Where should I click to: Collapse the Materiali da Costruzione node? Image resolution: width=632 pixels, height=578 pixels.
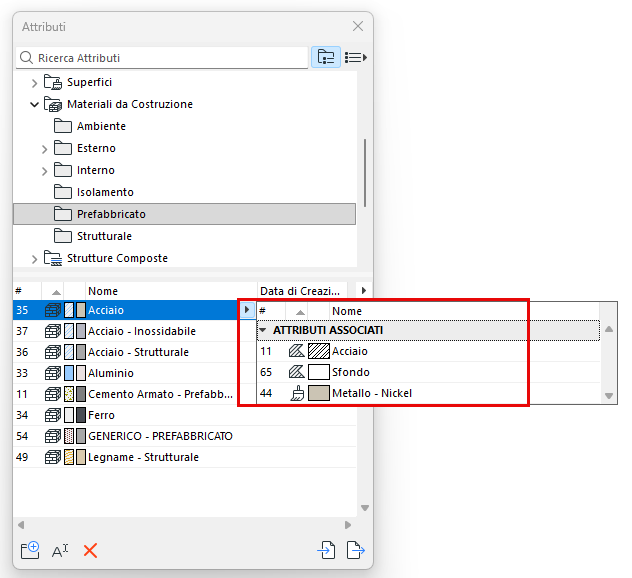pos(35,105)
